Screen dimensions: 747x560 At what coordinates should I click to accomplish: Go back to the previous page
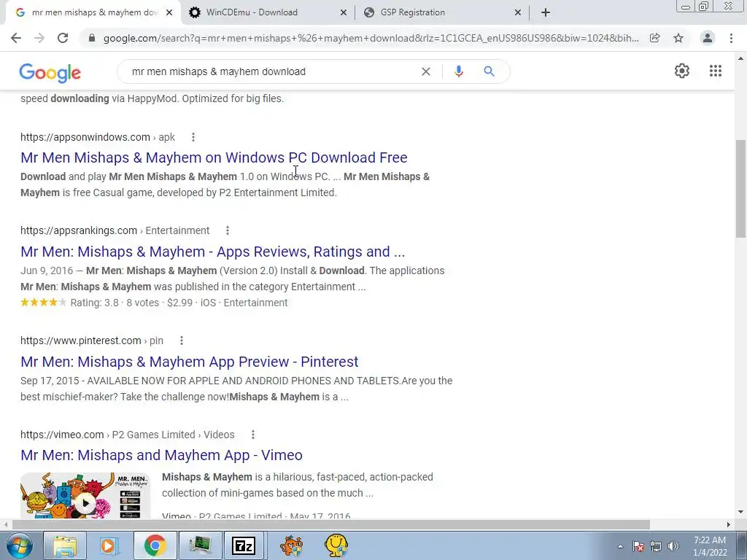tap(16, 38)
